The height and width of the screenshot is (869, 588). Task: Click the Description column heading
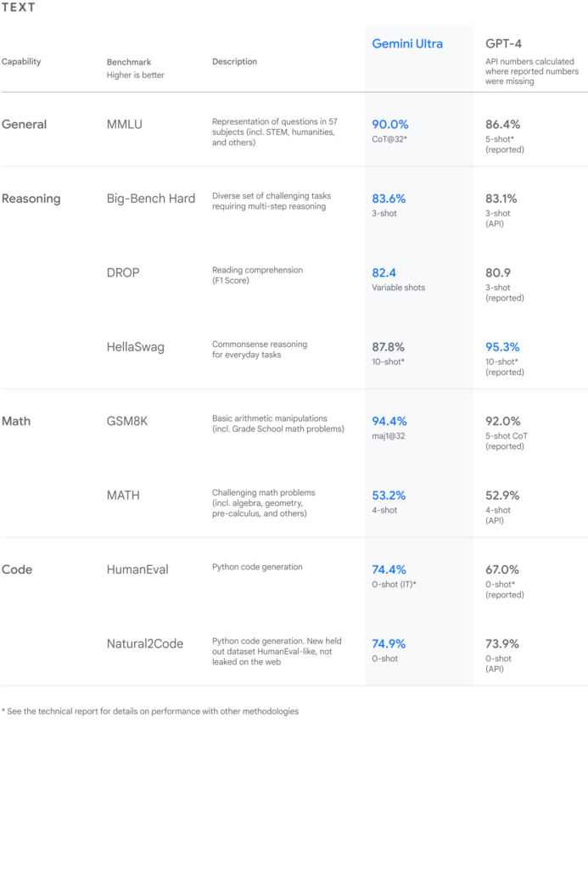tap(234, 62)
